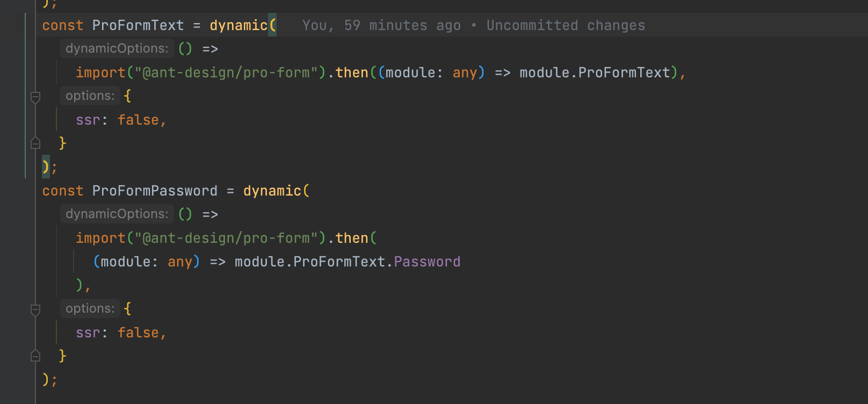Click the first dynamicOptions inlay hint
Image resolution: width=868 pixels, height=404 pixels.
pos(117,48)
